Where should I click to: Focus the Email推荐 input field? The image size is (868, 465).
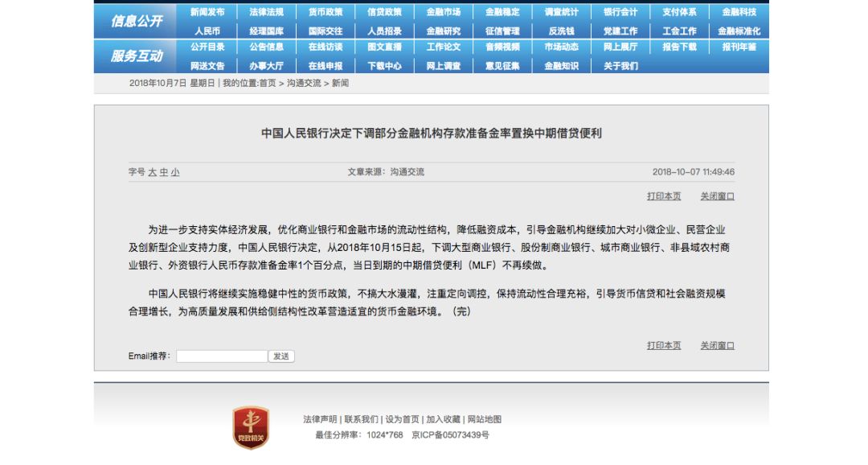(222, 356)
